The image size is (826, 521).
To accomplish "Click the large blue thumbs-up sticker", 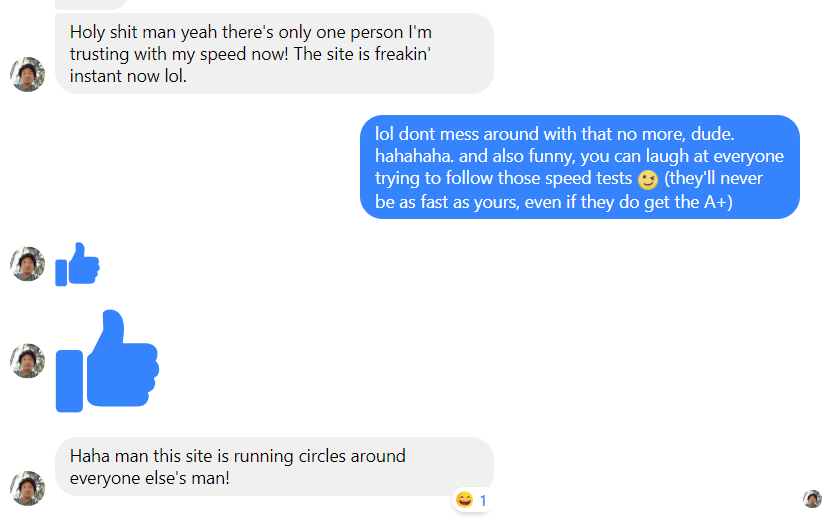I will (107, 361).
